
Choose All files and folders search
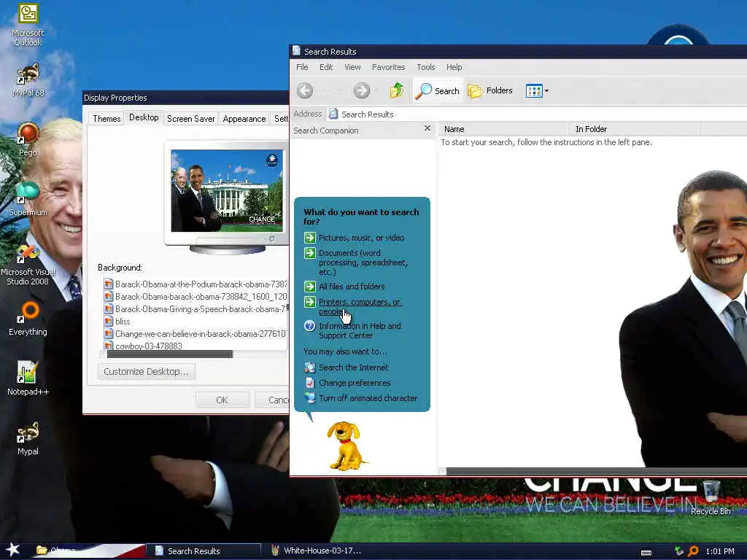(x=352, y=286)
